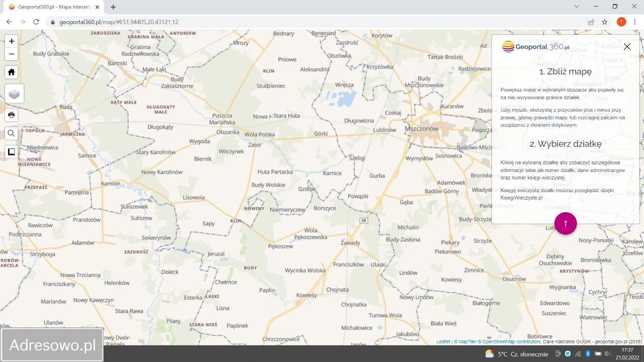
Task: Go back in browser history
Action: pos(9,22)
